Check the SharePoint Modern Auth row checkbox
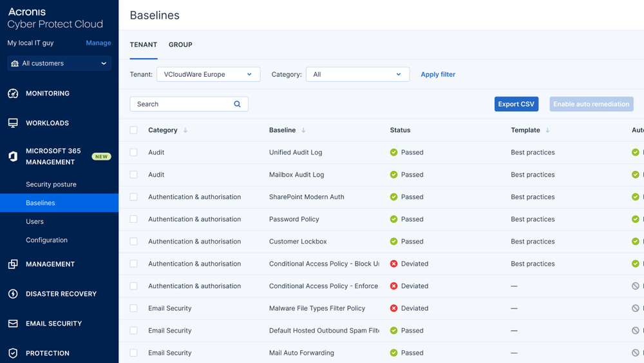The image size is (644, 363). tap(133, 197)
